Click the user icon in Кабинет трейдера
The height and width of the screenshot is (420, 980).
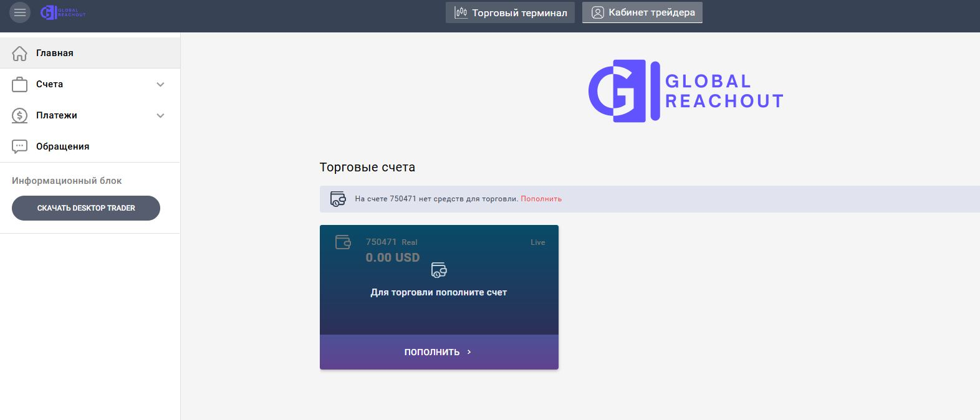tap(597, 12)
